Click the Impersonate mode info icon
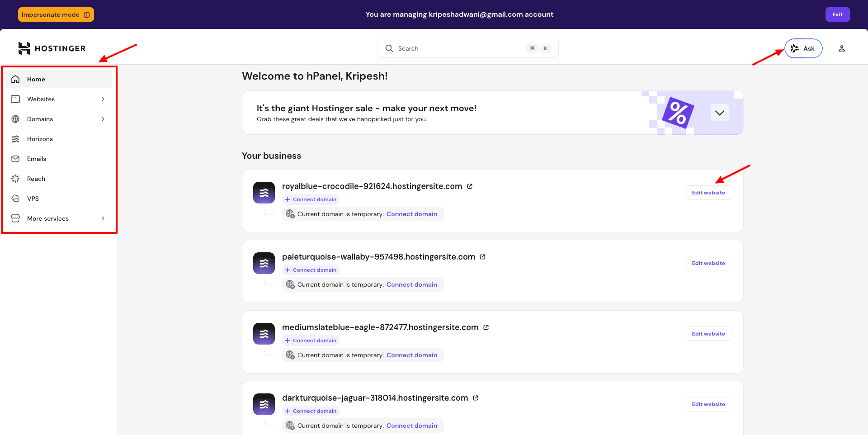Screen dimensions: 868x435 (x=87, y=14)
